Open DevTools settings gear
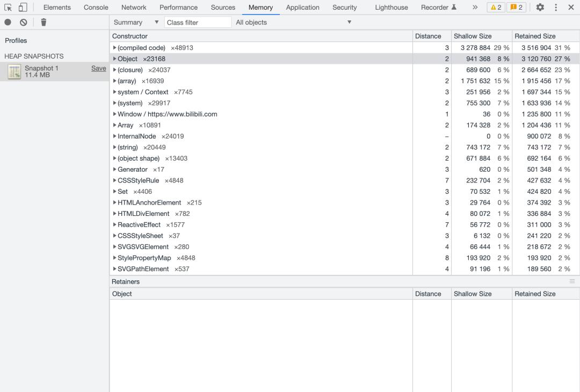Viewport: 580px width, 392px height. pos(540,8)
